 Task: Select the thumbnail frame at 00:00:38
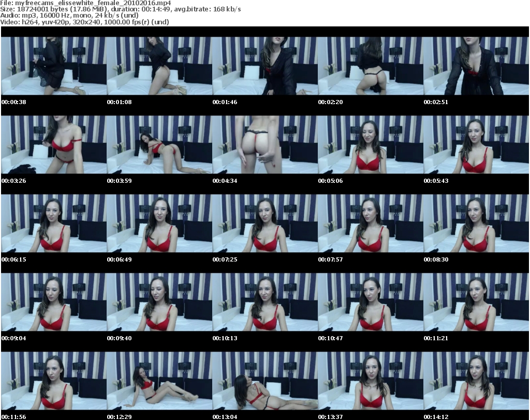(54, 66)
